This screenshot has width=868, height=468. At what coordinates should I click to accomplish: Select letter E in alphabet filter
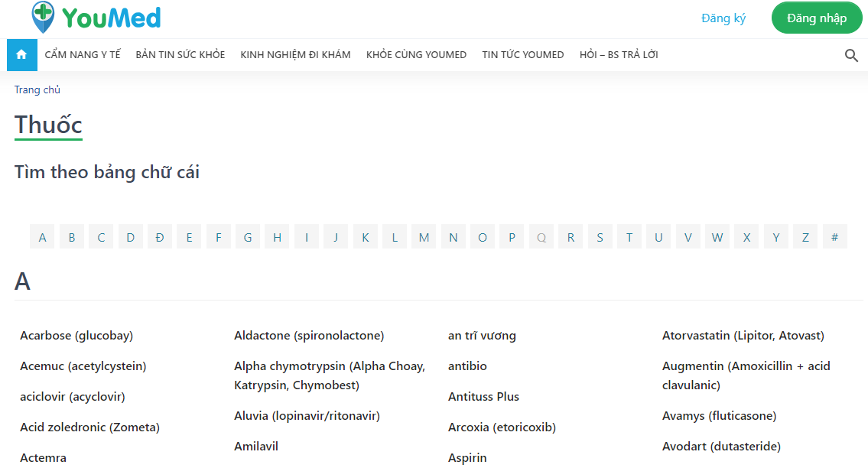pos(189,237)
